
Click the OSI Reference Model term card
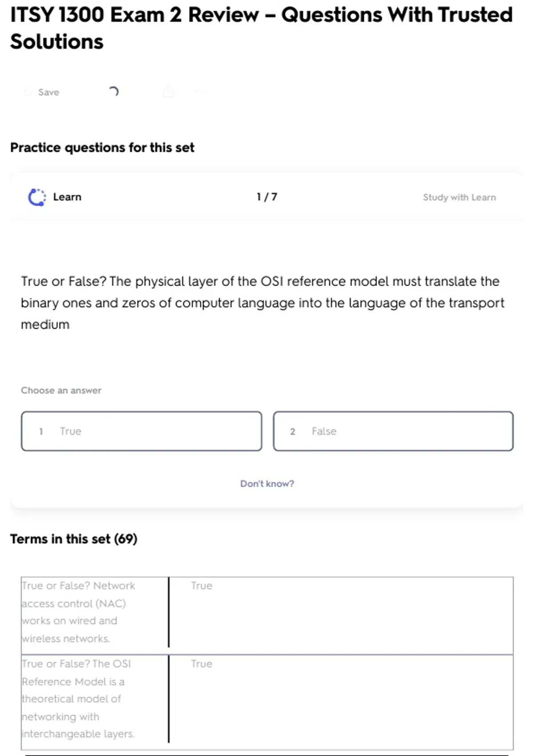point(78,698)
